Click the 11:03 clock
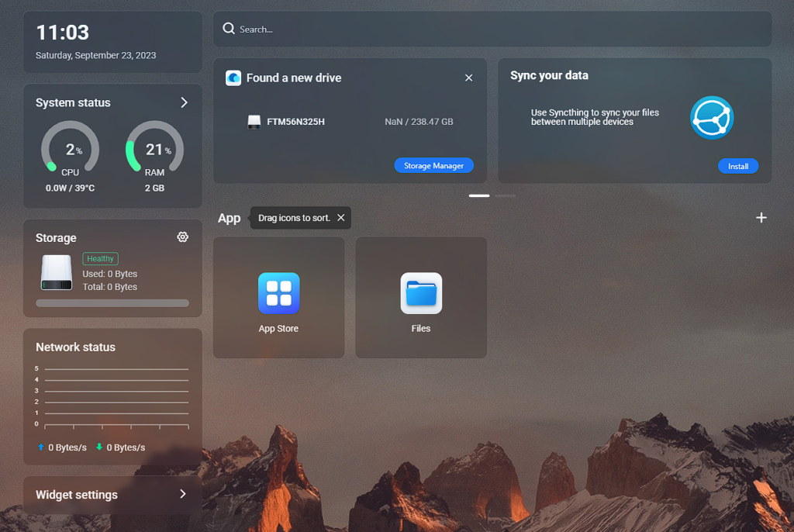 [x=63, y=33]
